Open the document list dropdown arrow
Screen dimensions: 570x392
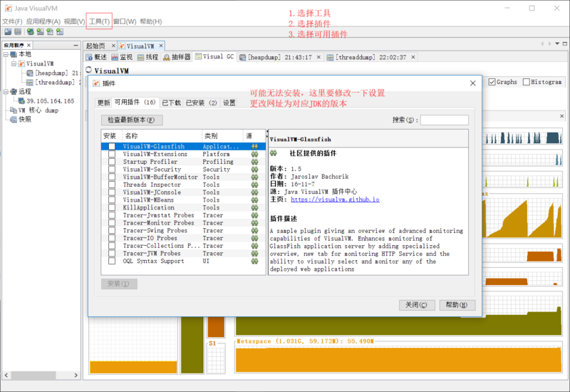click(x=557, y=43)
